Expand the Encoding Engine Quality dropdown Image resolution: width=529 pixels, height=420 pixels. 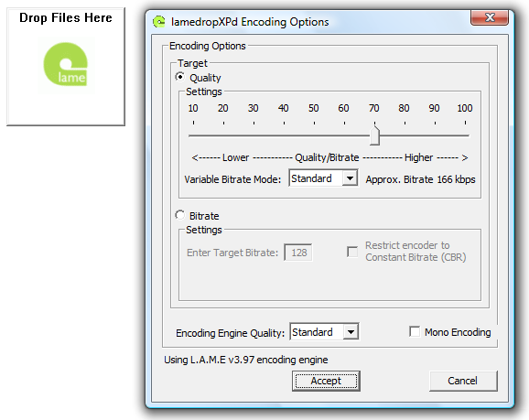pyautogui.click(x=324, y=332)
